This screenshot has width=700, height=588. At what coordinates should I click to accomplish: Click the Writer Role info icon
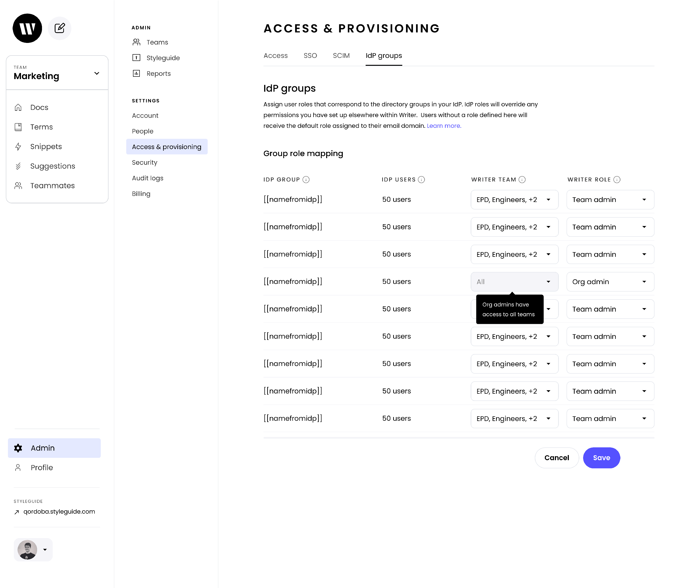[x=617, y=180]
